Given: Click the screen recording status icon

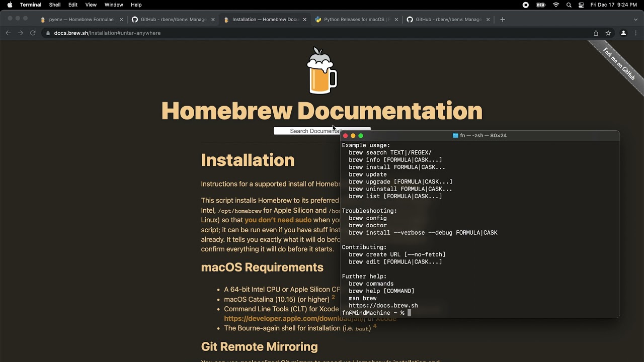Looking at the screenshot, I should pyautogui.click(x=526, y=5).
